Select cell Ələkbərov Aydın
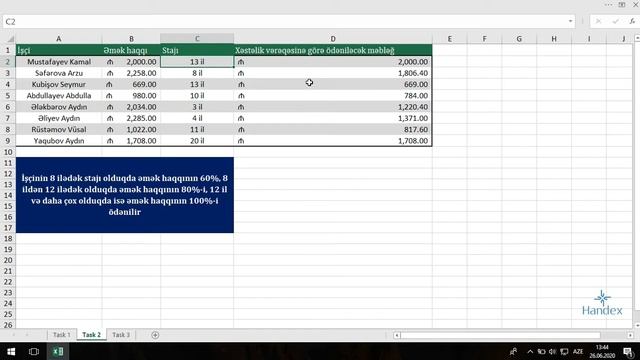 tap(59, 107)
